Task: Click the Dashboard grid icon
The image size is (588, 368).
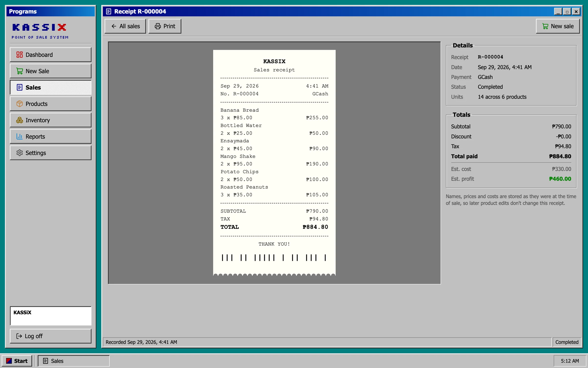Action: coord(19,54)
